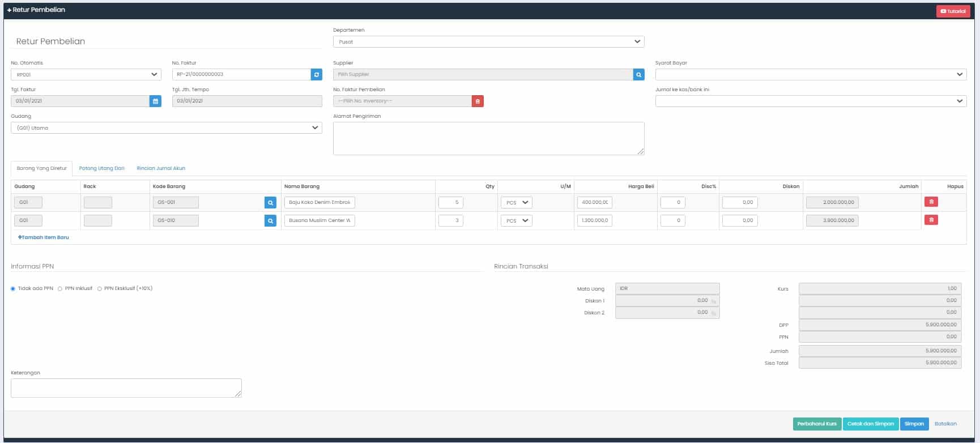Viewport: 980px width, 443px height.
Task: Clear No. Faktur Pembelian with red trash icon
Action: coord(478,101)
